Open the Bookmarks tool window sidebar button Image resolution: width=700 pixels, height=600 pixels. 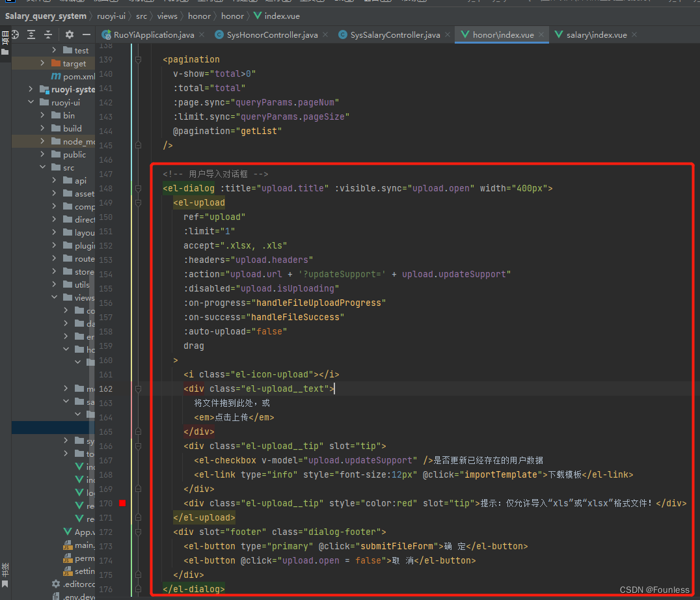[x=5, y=575]
